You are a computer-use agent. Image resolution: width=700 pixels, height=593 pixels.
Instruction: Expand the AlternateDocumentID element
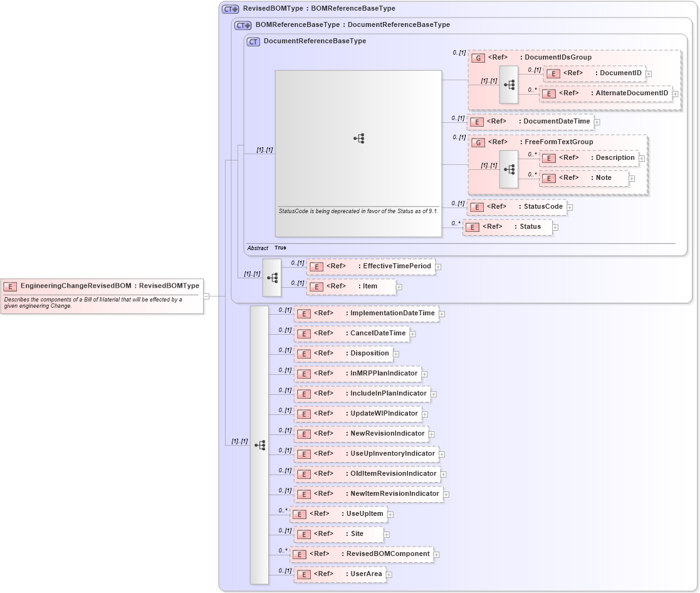pyautogui.click(x=674, y=93)
